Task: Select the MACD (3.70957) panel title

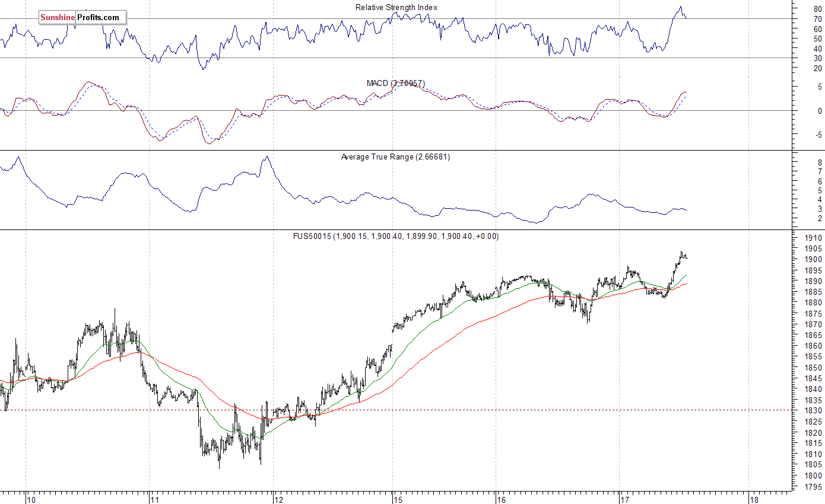Action: (396, 83)
